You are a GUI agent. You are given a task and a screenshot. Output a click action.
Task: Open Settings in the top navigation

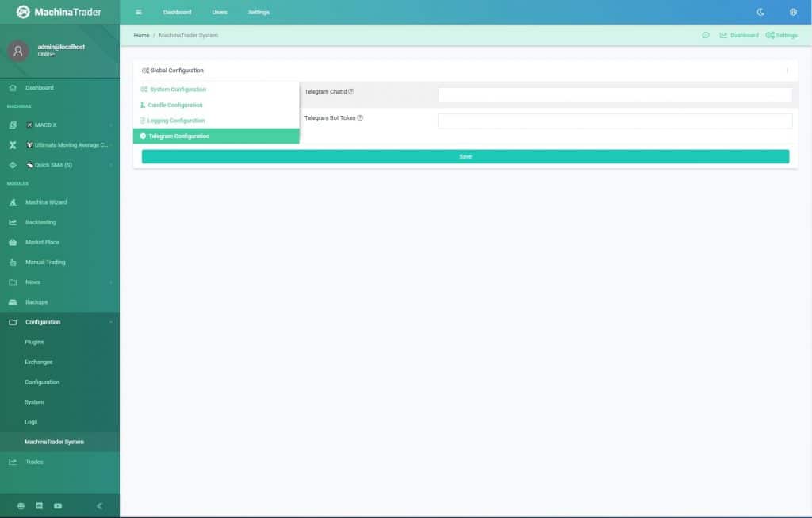click(x=259, y=12)
